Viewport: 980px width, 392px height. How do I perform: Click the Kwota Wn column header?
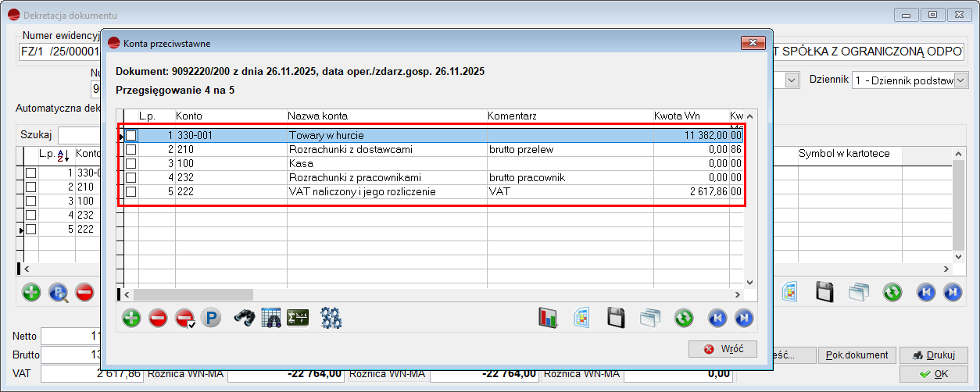[676, 116]
